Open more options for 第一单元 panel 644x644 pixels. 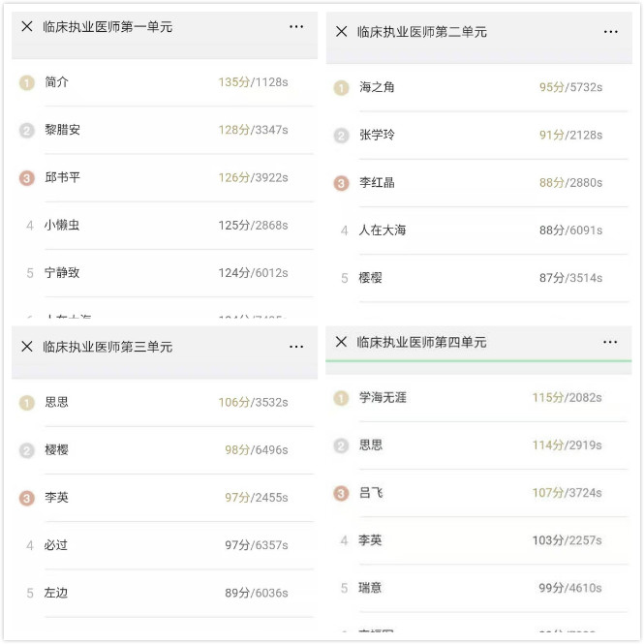coord(296,27)
